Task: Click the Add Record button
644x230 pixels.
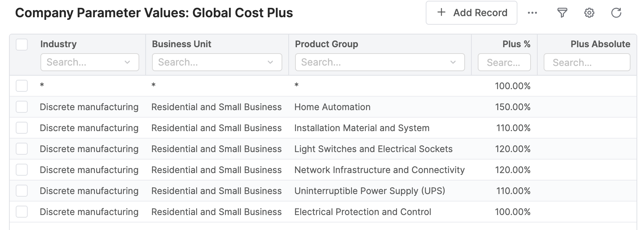Action: coord(471,13)
